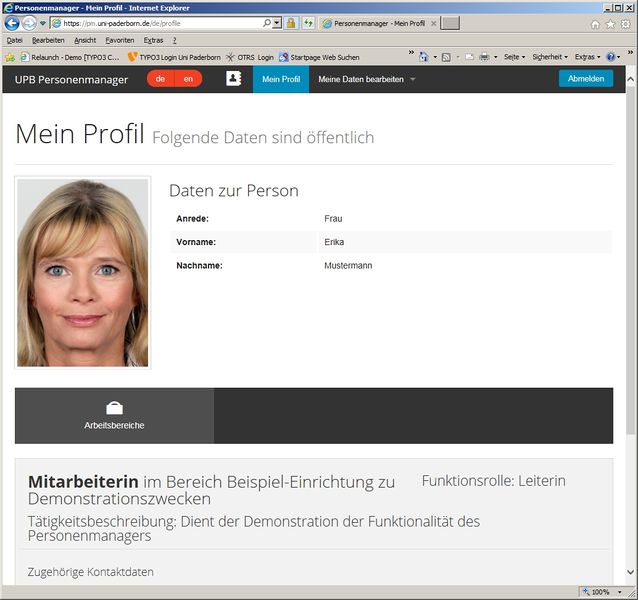
Task: Click the browser Back arrow button
Action: (x=12, y=24)
